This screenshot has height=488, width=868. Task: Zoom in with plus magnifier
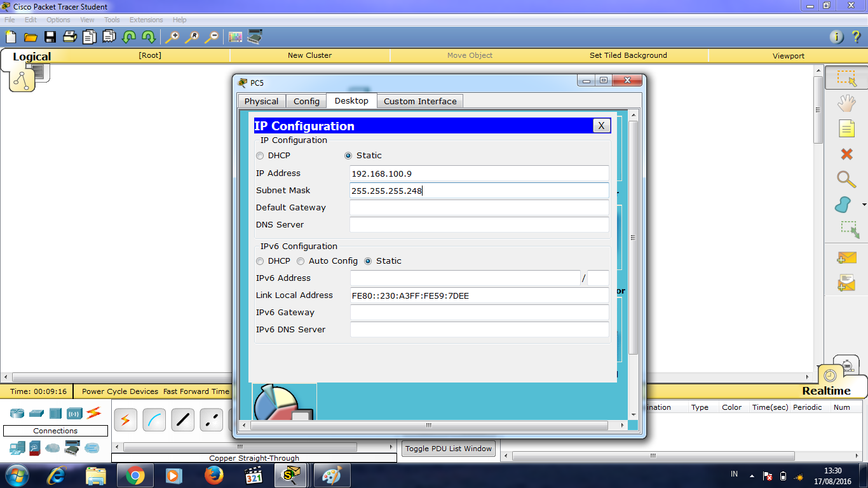tap(172, 37)
